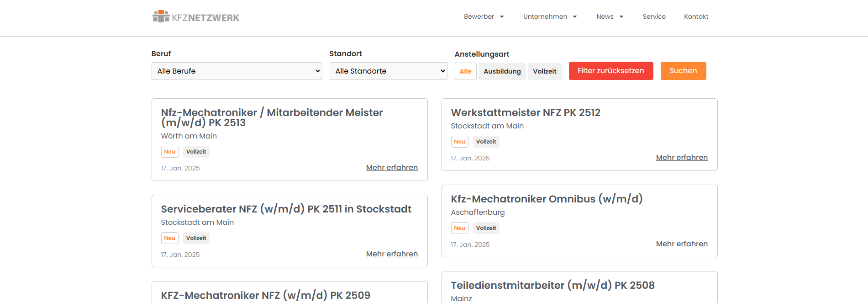Open the Kontakt page
Image resolution: width=868 pixels, height=303 pixels.
[x=696, y=17]
